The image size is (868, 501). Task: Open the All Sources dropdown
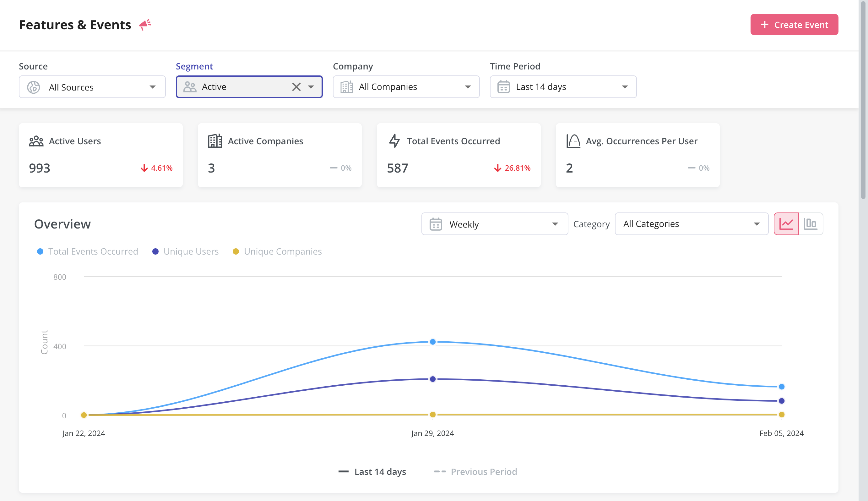pyautogui.click(x=92, y=87)
